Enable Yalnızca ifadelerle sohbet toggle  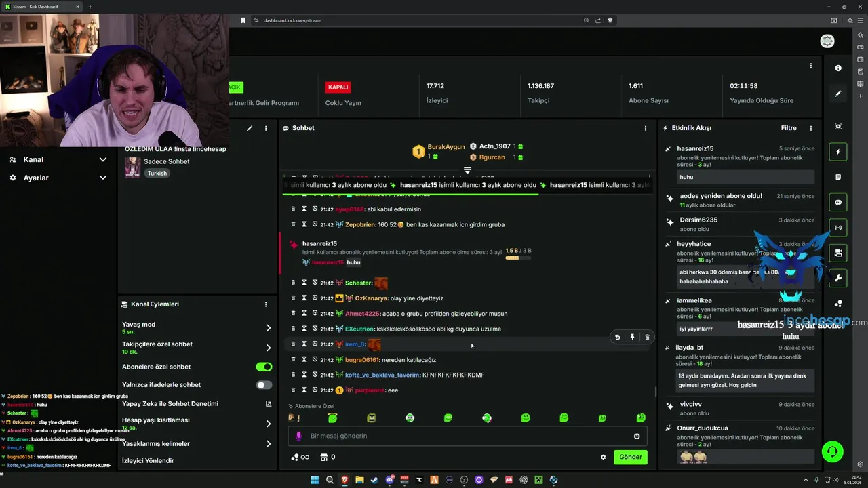[x=264, y=384]
